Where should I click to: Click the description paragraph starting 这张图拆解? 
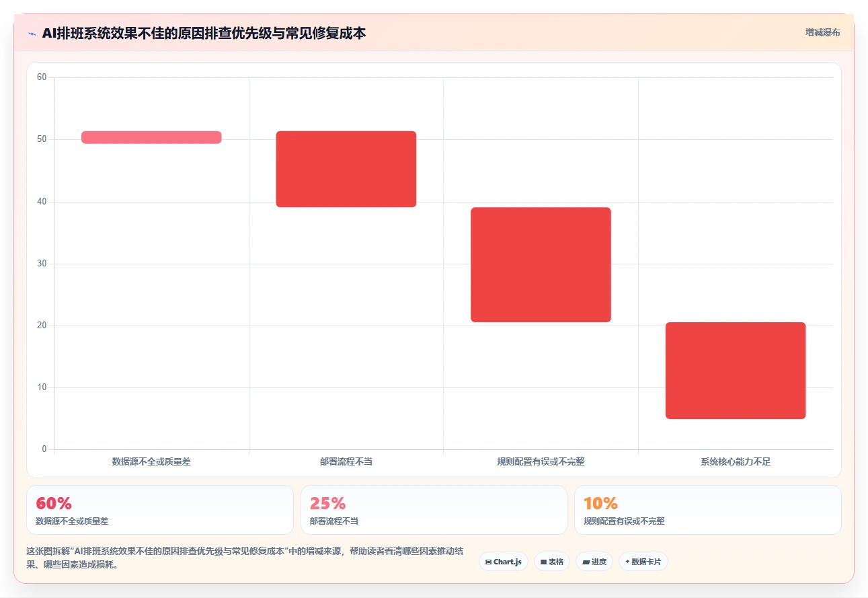click(x=245, y=558)
